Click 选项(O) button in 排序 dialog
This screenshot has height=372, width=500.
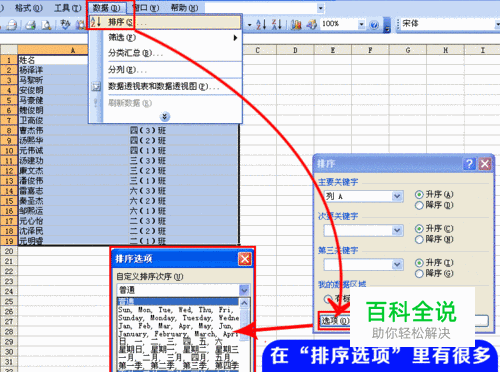click(334, 321)
